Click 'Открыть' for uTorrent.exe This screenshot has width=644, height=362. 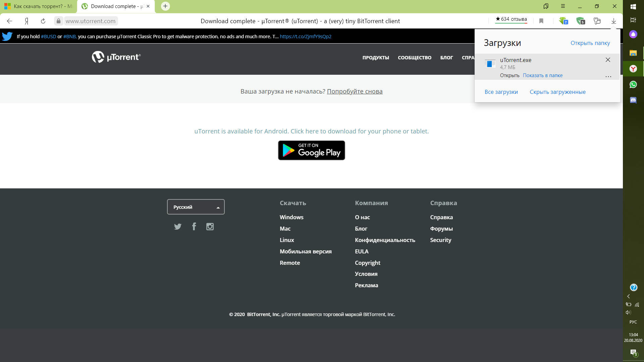tap(509, 75)
